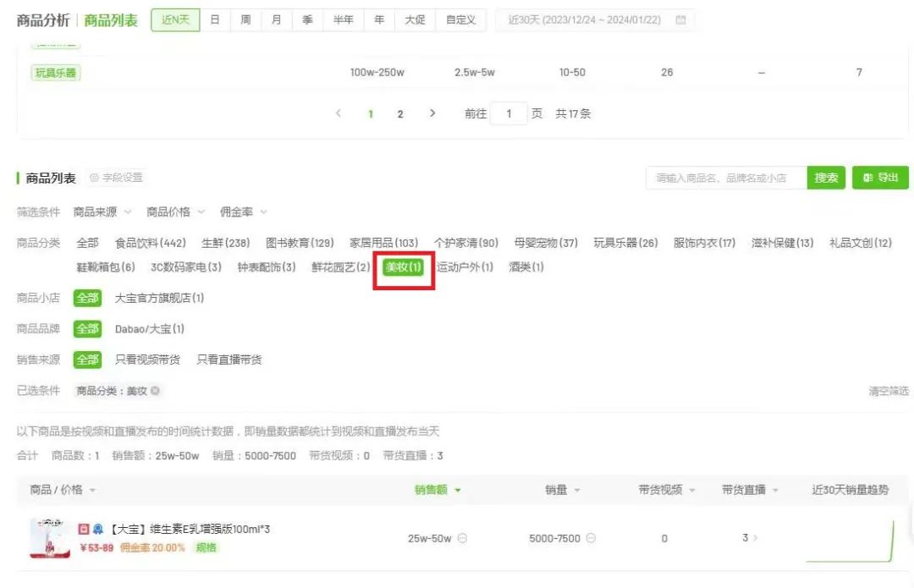Open the calendar icon in date range
The image size is (914, 588).
(x=680, y=20)
